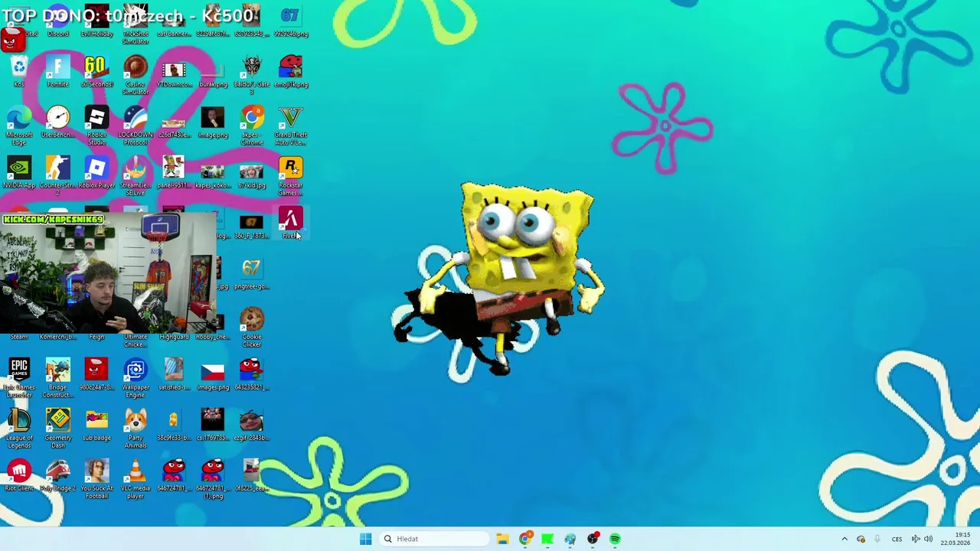The width and height of the screenshot is (980, 551).
Task: Launch League of Legends shortcut
Action: click(19, 429)
